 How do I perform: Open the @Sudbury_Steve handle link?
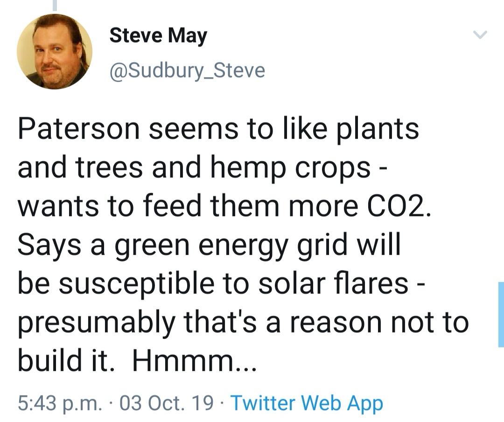187,71
